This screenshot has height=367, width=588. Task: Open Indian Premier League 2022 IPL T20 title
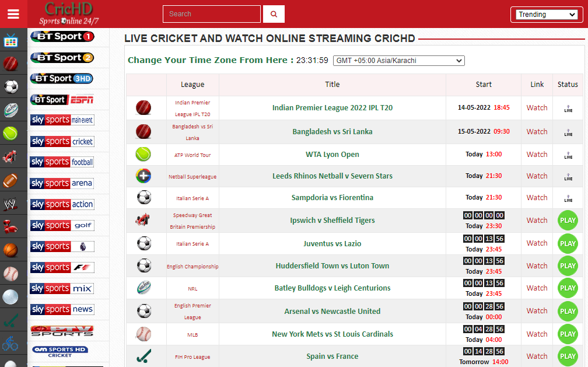(332, 108)
